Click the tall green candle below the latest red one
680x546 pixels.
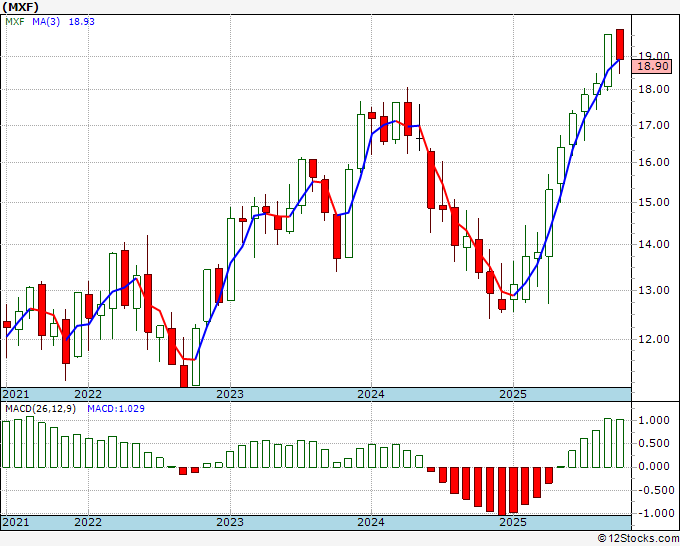(608, 60)
